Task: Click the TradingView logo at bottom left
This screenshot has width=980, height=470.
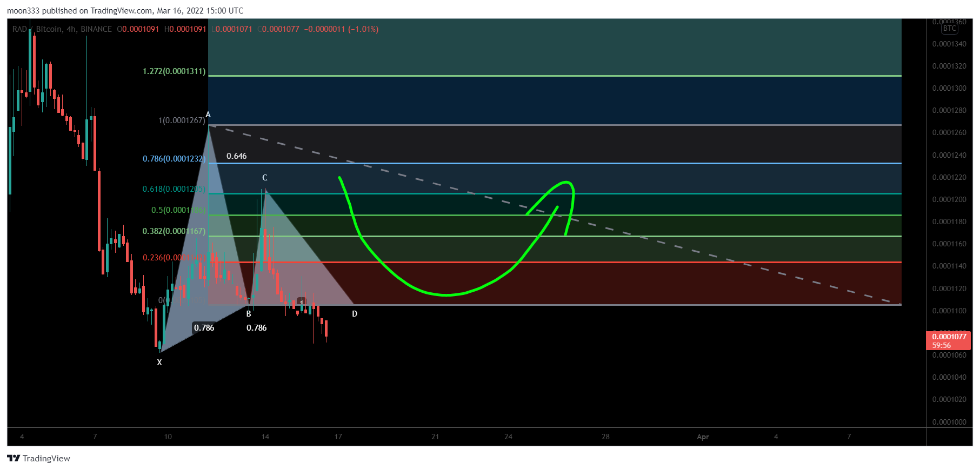Action: (38, 458)
